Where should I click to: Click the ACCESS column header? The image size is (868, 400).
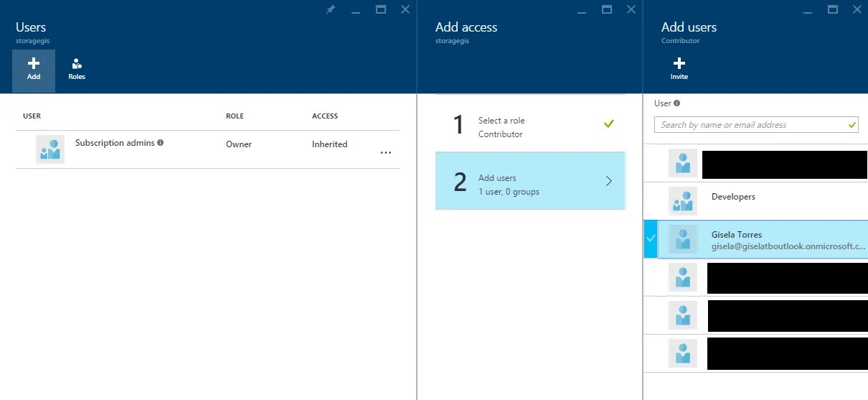pyautogui.click(x=325, y=116)
